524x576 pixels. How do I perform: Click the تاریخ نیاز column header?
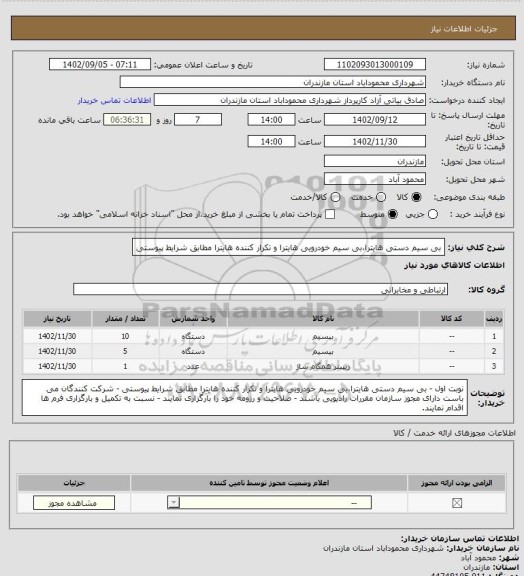coord(57,319)
